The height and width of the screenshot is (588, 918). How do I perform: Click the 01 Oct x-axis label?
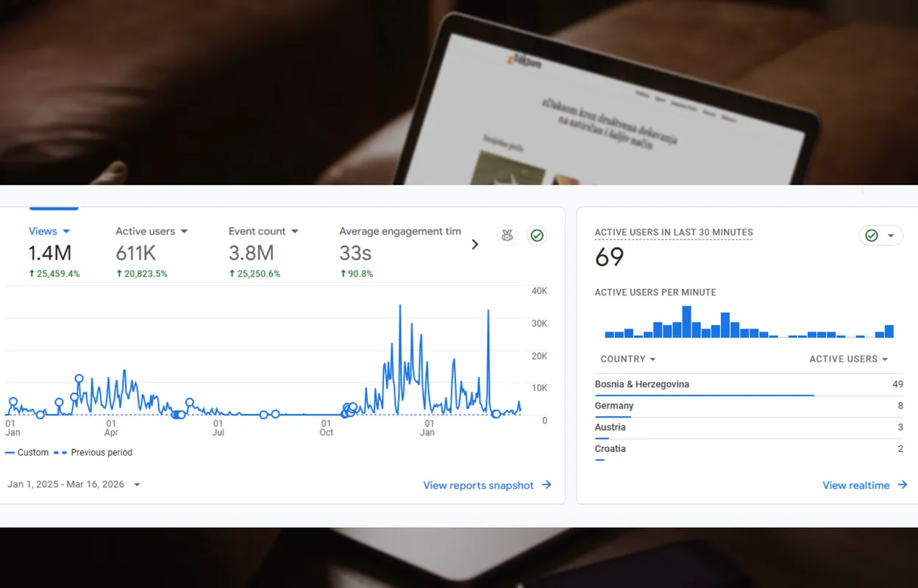click(x=326, y=428)
